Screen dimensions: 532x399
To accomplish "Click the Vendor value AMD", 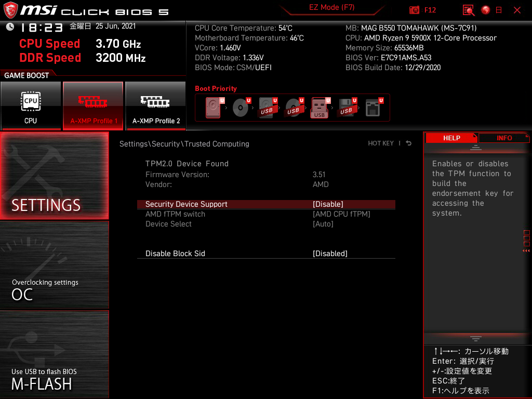I will pyautogui.click(x=321, y=184).
